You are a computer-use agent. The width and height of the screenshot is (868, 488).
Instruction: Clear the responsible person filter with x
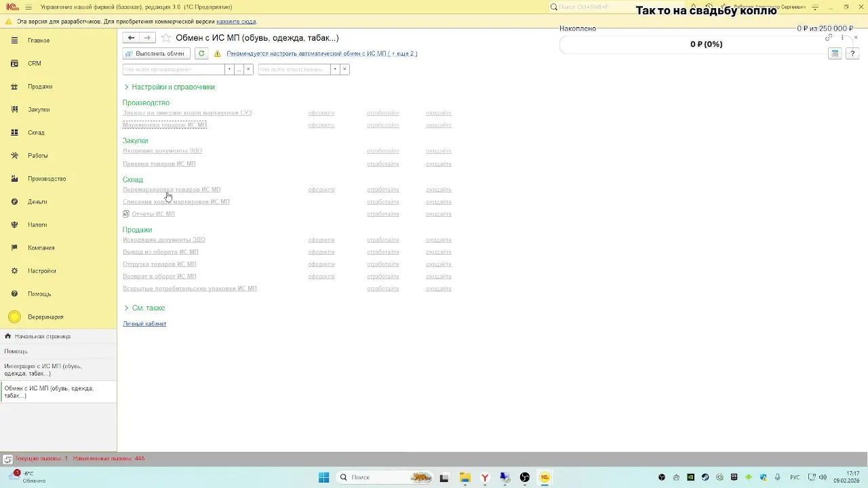tap(344, 69)
